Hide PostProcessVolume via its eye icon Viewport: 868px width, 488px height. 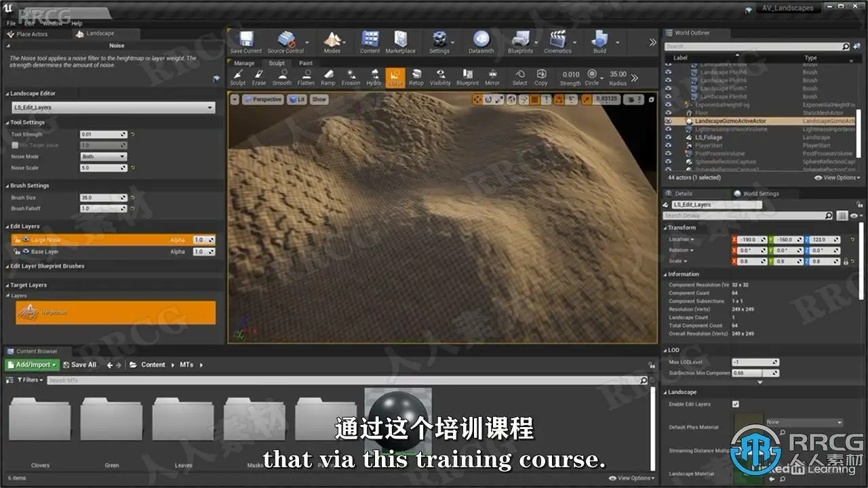point(669,154)
